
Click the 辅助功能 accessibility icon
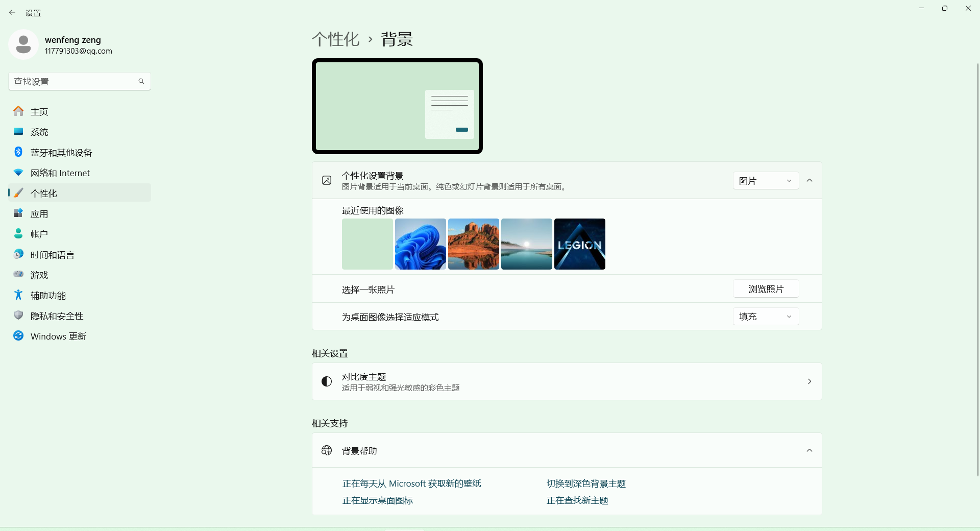[x=18, y=295]
